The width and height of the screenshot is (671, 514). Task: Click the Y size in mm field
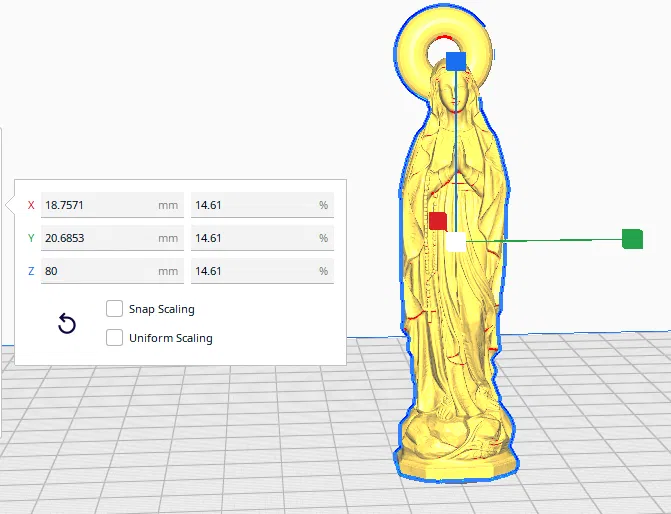pos(112,238)
